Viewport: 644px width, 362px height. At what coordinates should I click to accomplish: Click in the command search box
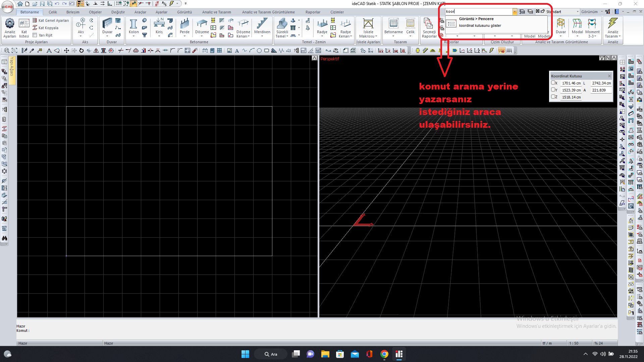pyautogui.click(x=479, y=12)
